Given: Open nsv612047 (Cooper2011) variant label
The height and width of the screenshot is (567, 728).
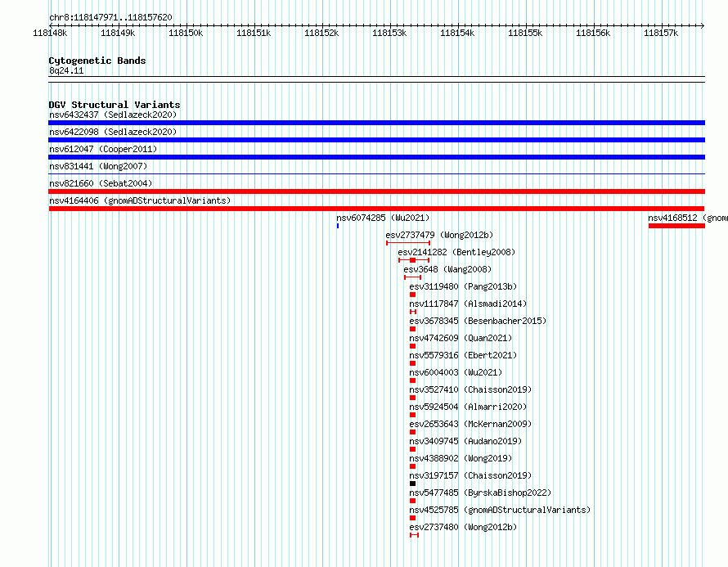Looking at the screenshot, I should [x=103, y=149].
